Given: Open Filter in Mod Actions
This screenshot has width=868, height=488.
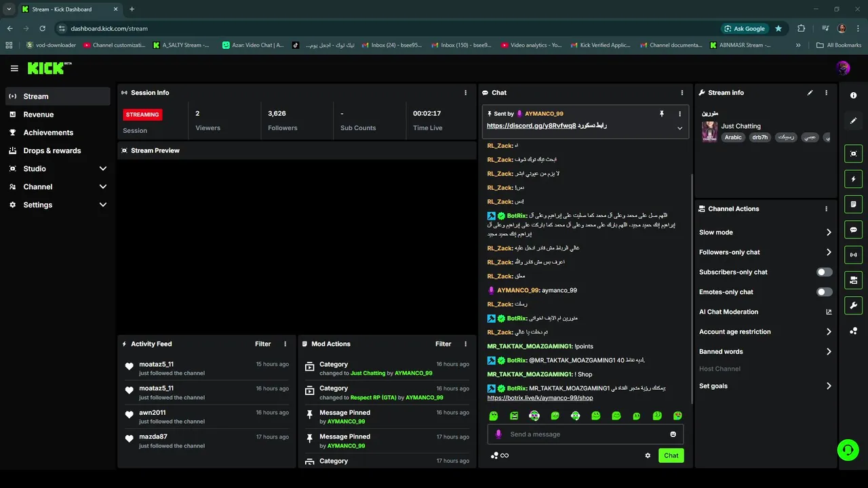Looking at the screenshot, I should pyautogui.click(x=443, y=344).
